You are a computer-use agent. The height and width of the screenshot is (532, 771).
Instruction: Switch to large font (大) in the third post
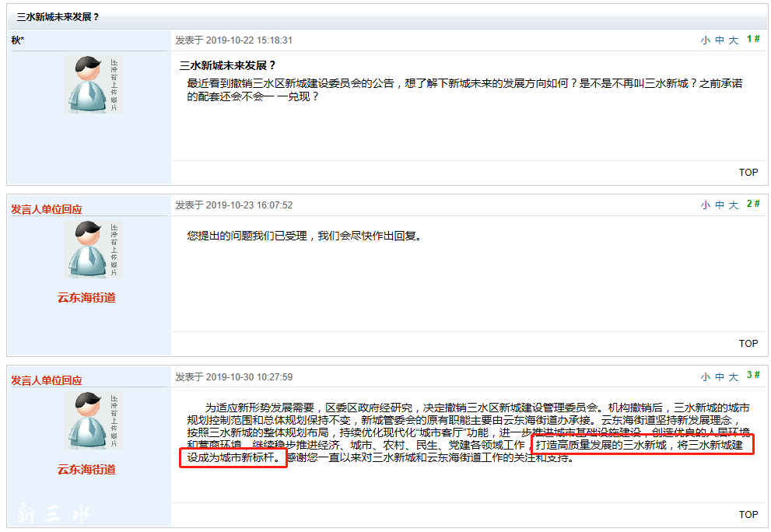[733, 377]
